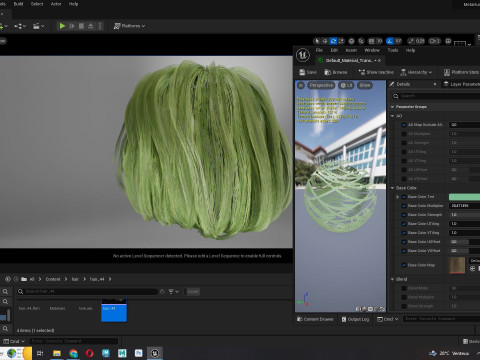Open the Help menu in the material editor
Screen dimensions: 480x360
pos(410,50)
